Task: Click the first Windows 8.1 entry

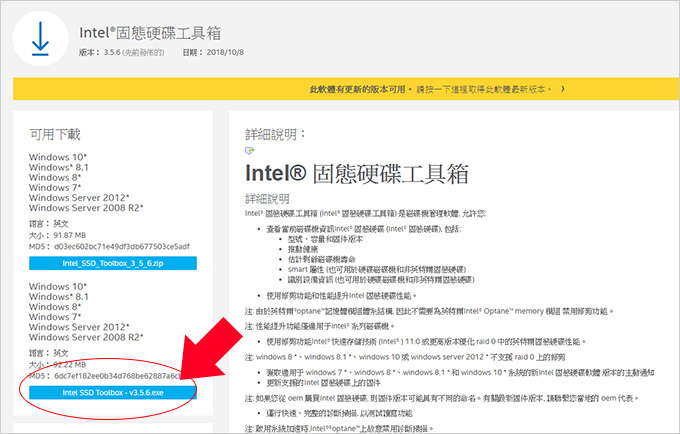Action: coord(59,167)
